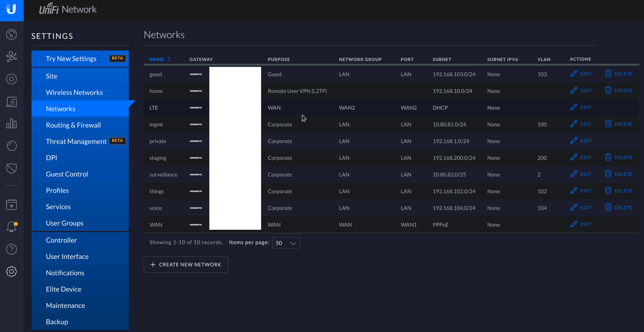Open Wireless Networks settings section

coord(74,93)
